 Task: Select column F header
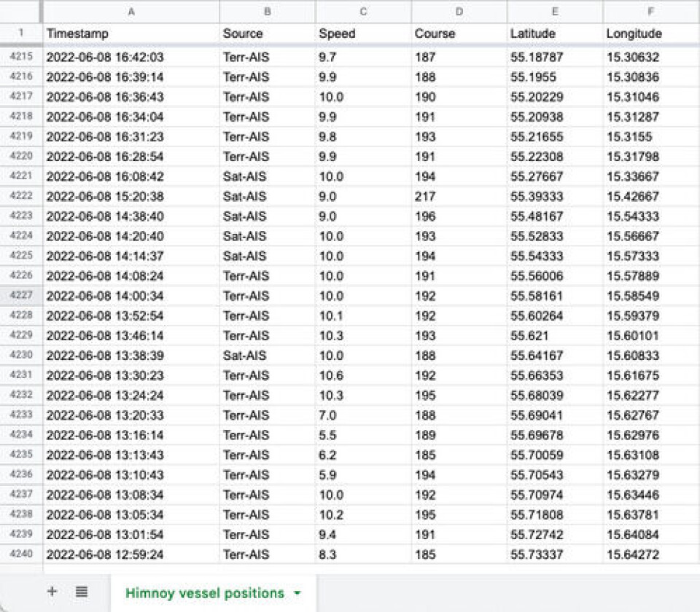click(650, 12)
